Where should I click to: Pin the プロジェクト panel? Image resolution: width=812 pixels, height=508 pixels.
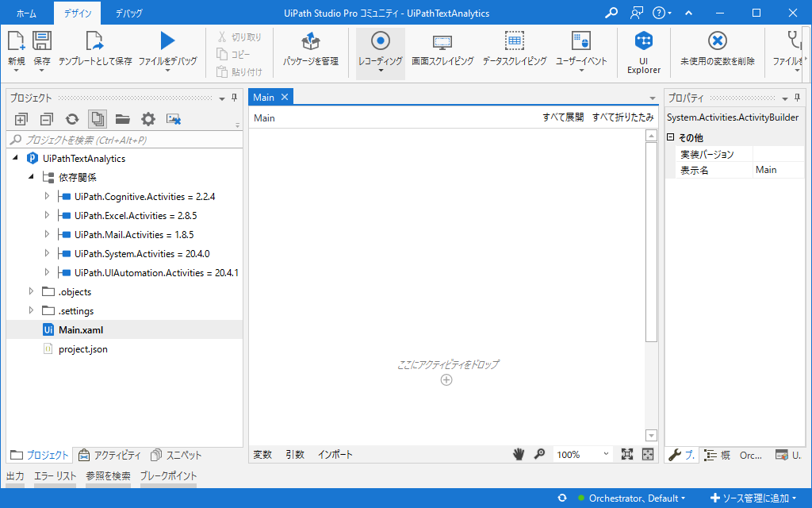(x=234, y=98)
